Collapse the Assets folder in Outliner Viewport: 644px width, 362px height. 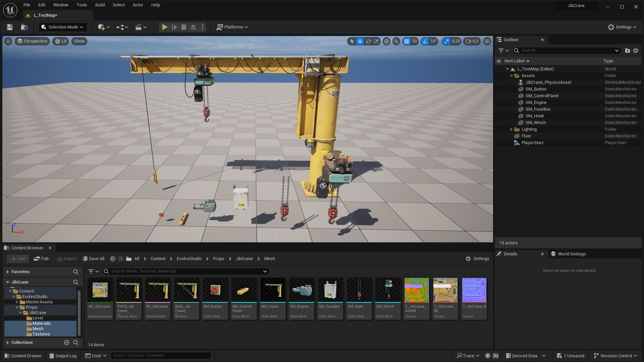(512, 75)
